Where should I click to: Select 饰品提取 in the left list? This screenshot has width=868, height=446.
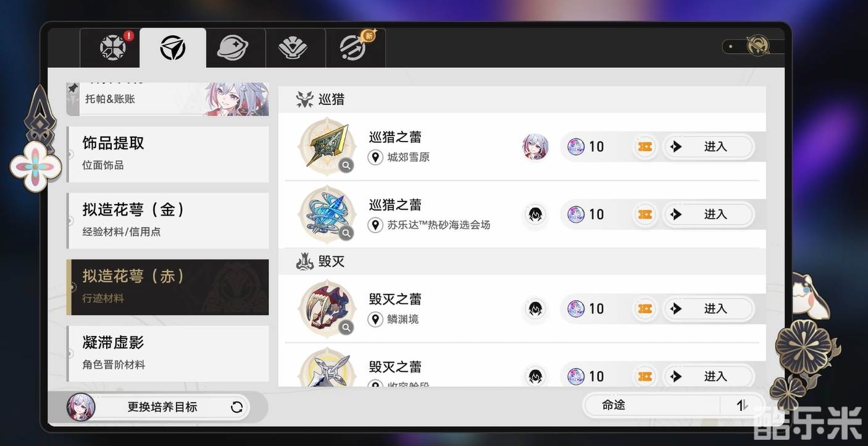tap(168, 154)
